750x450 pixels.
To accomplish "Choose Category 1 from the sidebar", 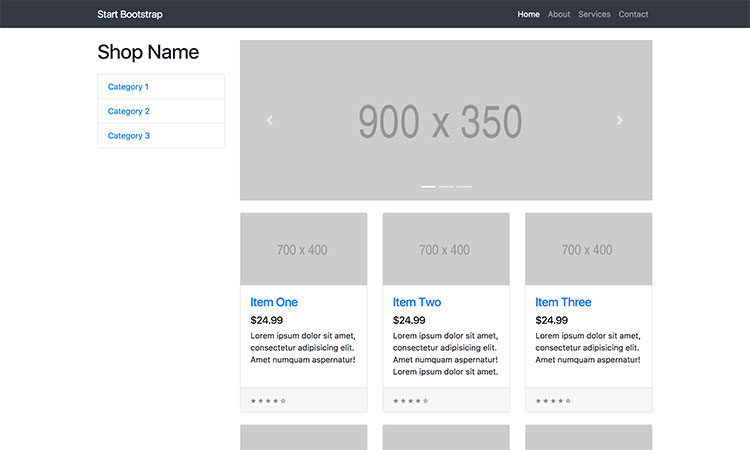I will pyautogui.click(x=128, y=87).
